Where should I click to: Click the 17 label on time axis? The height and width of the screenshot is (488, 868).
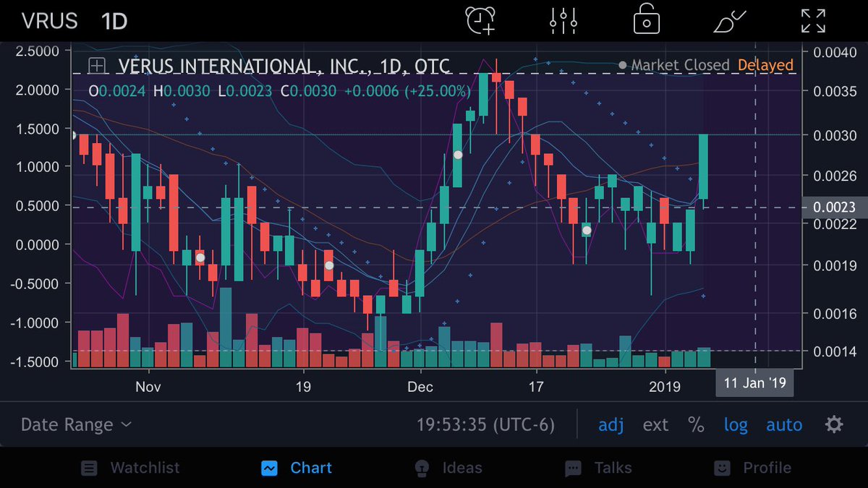[x=535, y=387]
